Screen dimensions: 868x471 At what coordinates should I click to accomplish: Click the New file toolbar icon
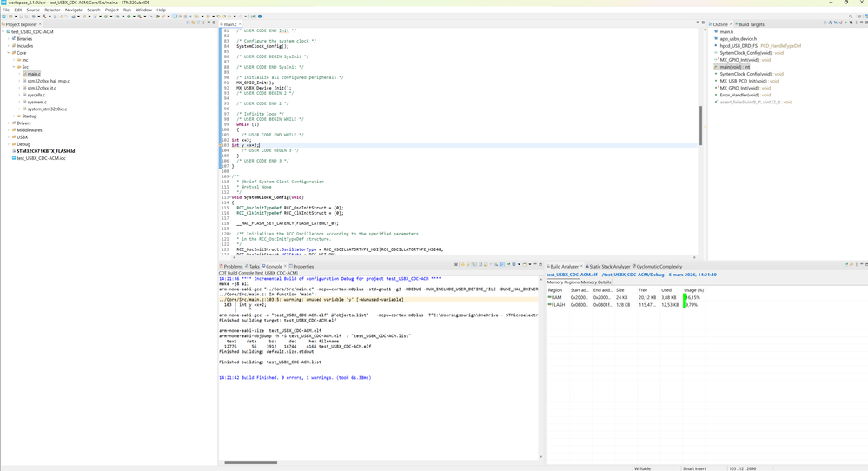coord(10,16)
